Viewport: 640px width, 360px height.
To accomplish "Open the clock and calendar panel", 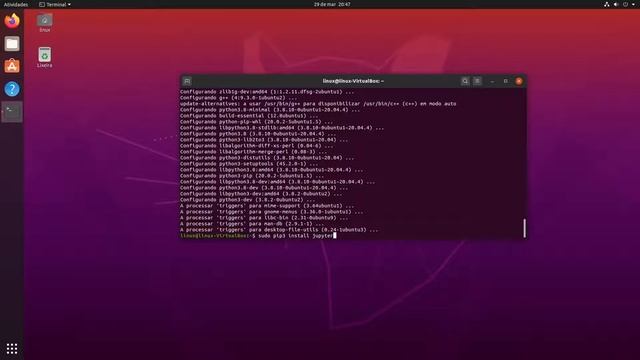I will point(332,4).
